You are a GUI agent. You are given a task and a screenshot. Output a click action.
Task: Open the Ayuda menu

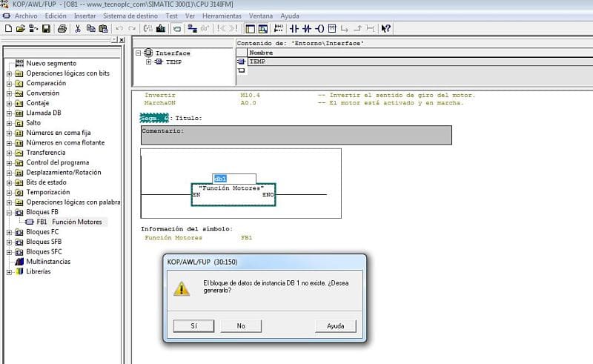click(290, 16)
